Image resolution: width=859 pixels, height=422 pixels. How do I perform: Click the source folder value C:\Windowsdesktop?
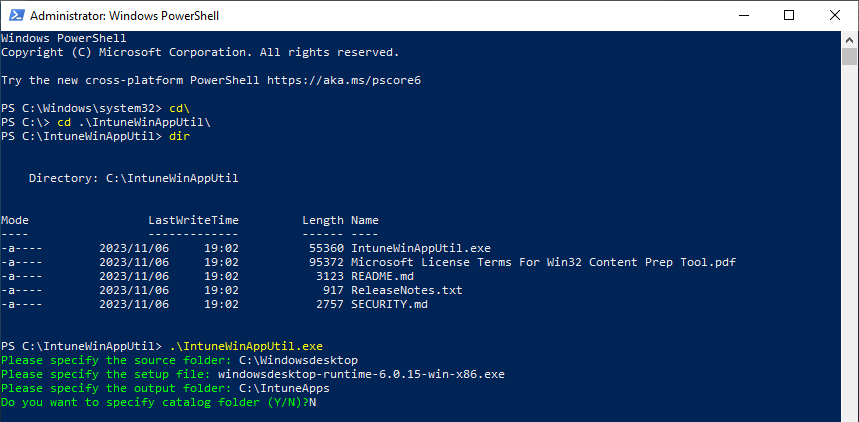pyautogui.click(x=299, y=361)
